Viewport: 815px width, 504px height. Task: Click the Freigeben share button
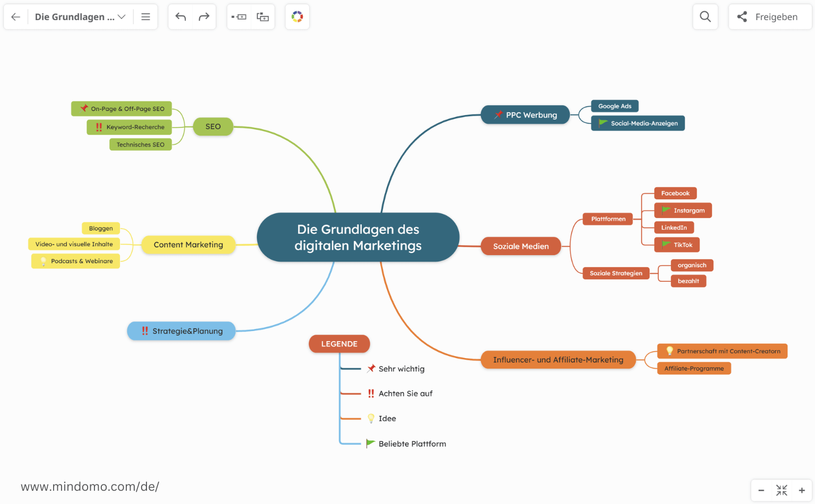pos(770,17)
